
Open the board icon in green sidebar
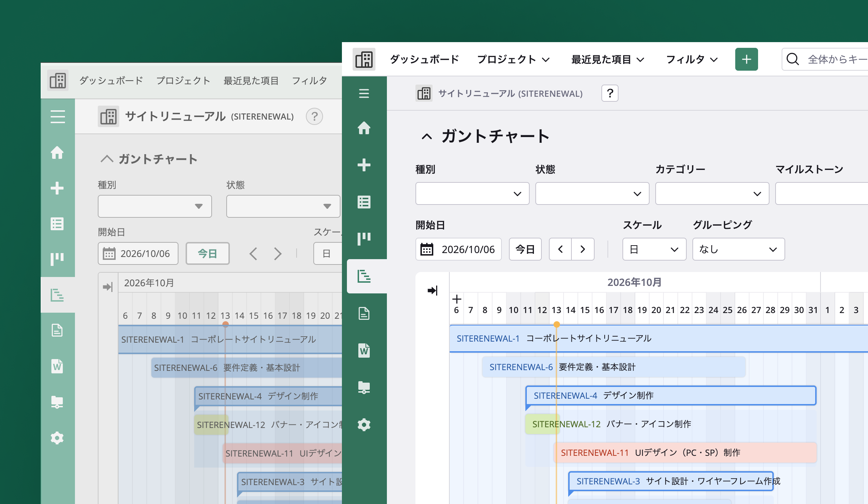tap(364, 238)
